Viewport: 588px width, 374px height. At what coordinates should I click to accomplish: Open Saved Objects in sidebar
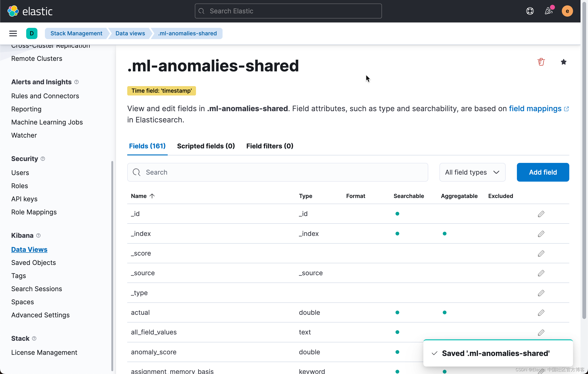33,262
